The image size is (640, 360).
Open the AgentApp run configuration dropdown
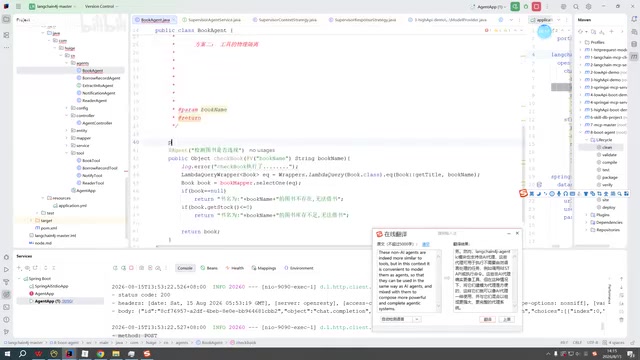pyautogui.click(x=488, y=7)
